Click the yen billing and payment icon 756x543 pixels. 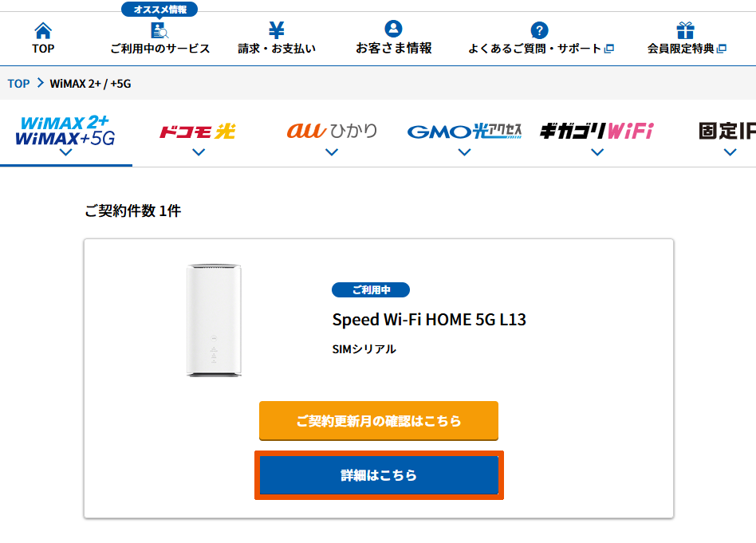pos(277,30)
